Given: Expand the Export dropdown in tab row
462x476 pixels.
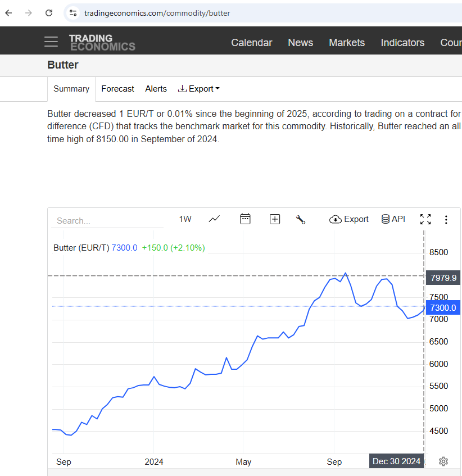Looking at the screenshot, I should pyautogui.click(x=198, y=89).
